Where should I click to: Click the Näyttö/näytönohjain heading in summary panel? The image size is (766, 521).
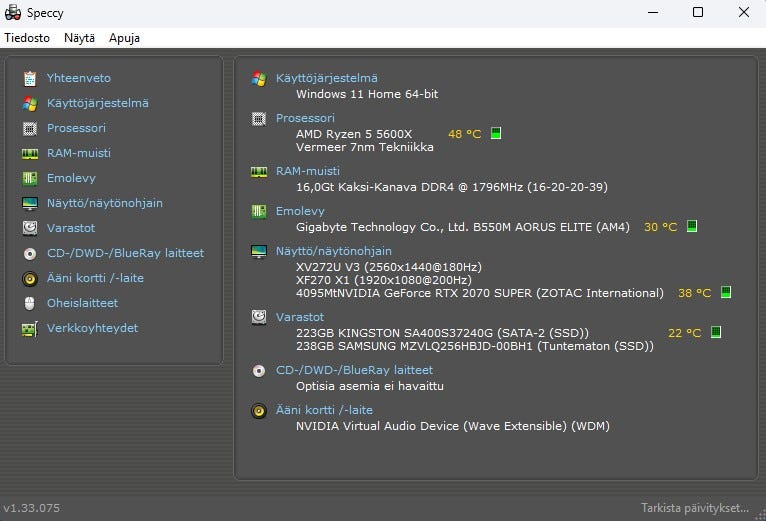[x=334, y=251]
